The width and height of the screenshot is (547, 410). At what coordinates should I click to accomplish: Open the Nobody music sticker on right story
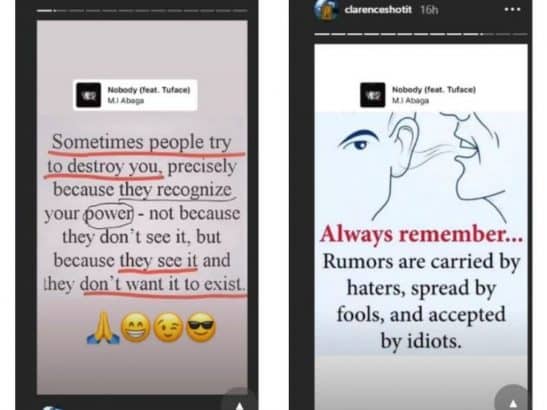point(418,95)
